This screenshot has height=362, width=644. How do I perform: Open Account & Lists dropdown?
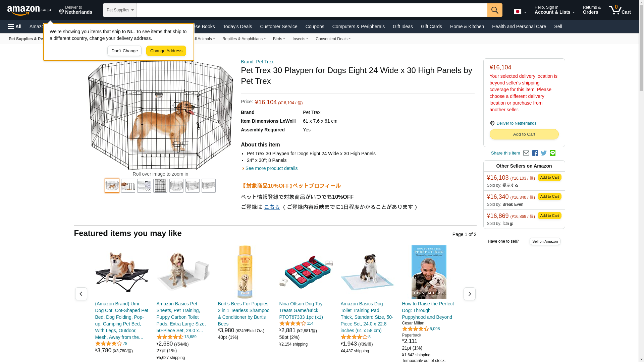[x=554, y=10]
